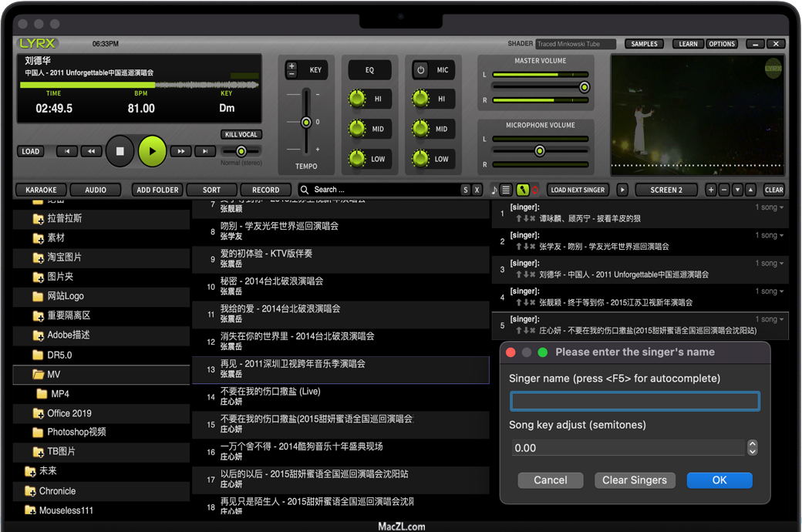
Task: Click the list view icon beside search
Action: coord(506,190)
